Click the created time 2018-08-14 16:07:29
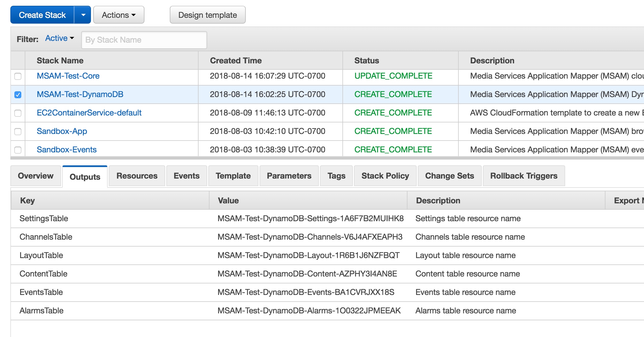This screenshot has height=337, width=644. [268, 76]
